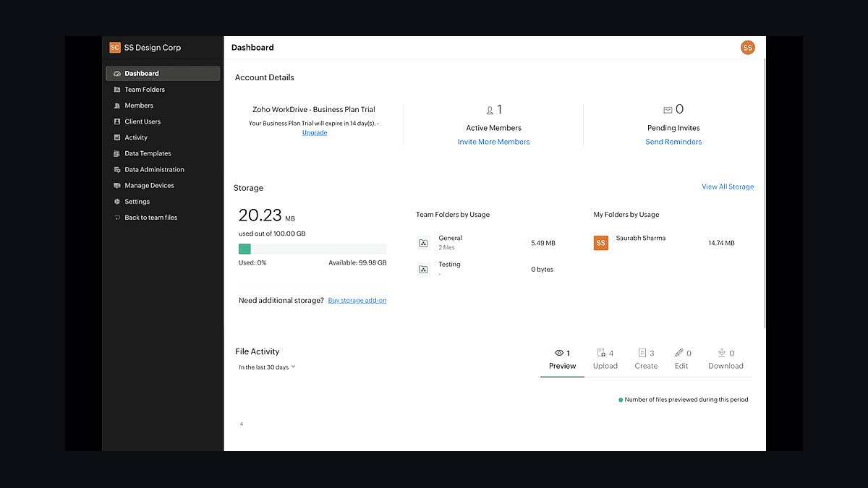Click the Zoho WorkDrive Business Plan Trial text
Image resolution: width=868 pixels, height=488 pixels.
point(314,110)
